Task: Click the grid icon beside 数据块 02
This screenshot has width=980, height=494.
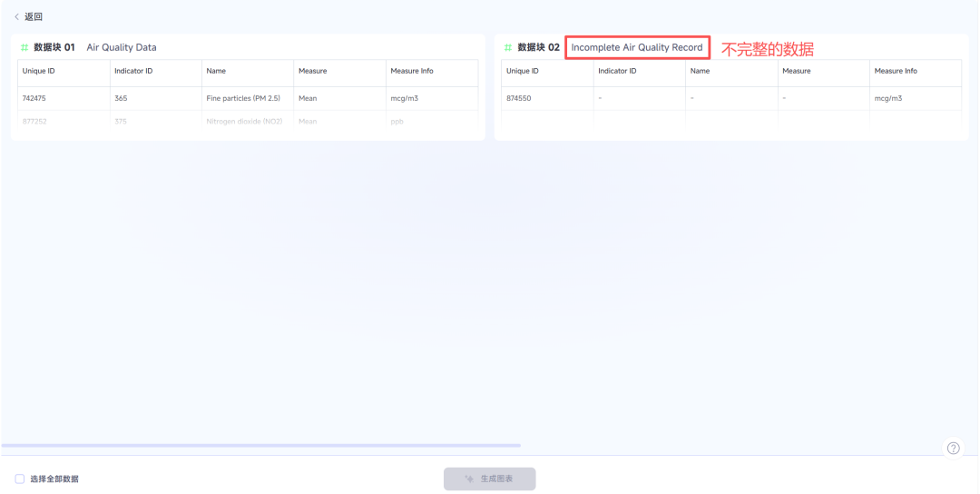Action: [508, 47]
